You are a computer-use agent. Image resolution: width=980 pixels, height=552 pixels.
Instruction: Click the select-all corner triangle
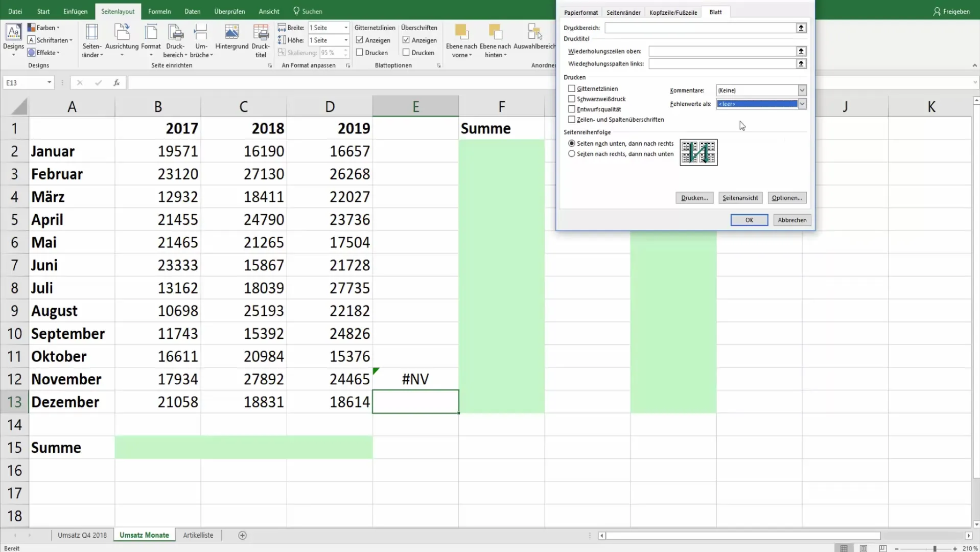(19, 107)
